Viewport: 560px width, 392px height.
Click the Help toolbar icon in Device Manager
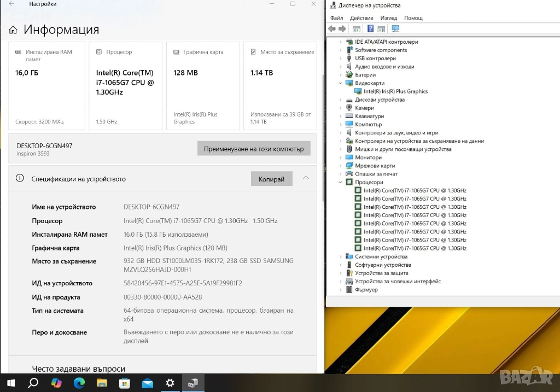coord(371,29)
